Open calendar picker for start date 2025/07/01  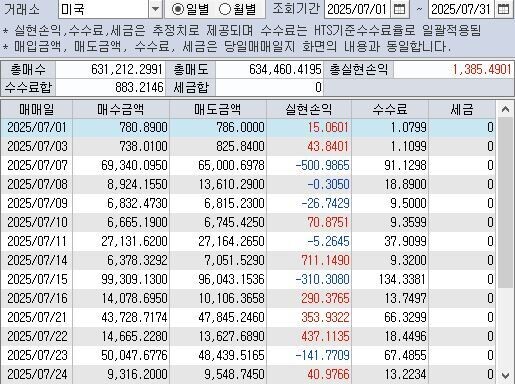(399, 9)
